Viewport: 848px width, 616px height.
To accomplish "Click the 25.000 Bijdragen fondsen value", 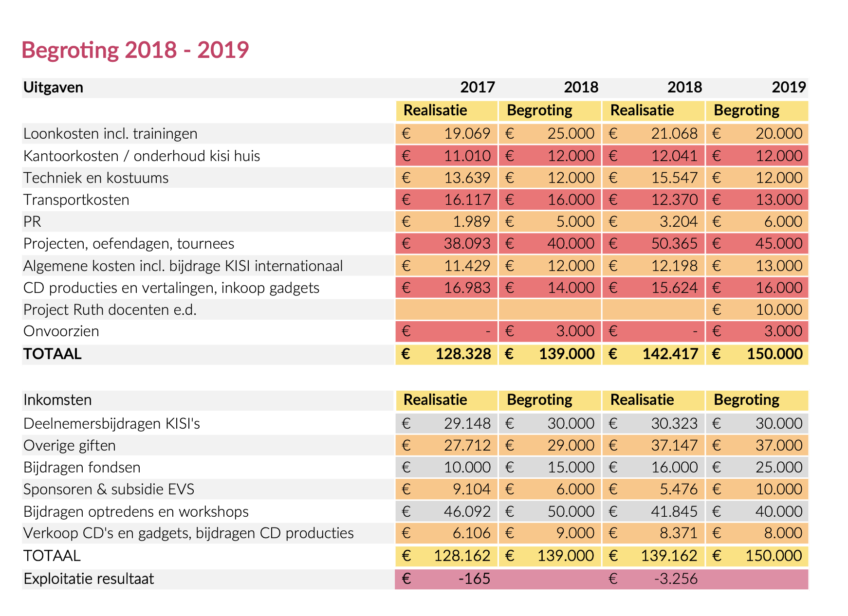I will coord(779,468).
